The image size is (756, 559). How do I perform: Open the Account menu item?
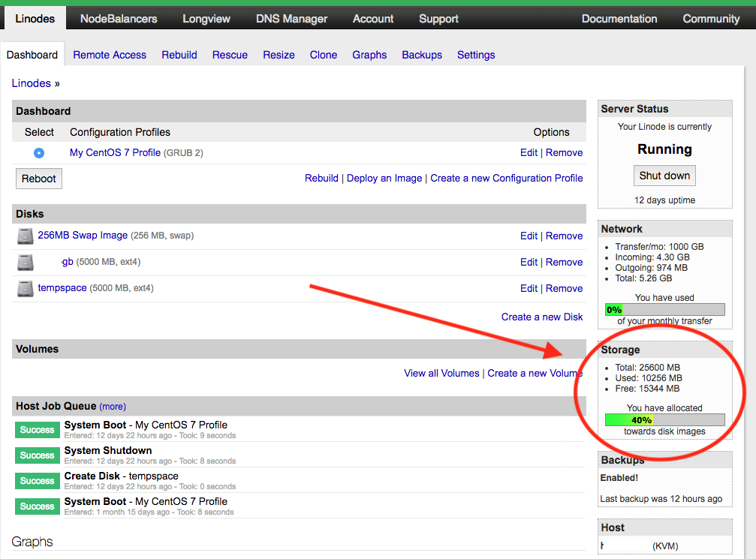coord(373,19)
